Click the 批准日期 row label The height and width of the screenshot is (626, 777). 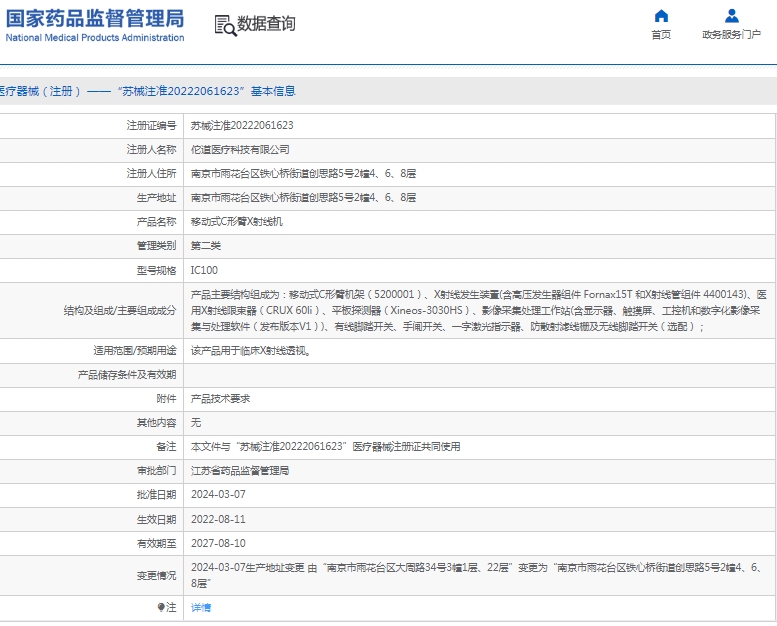coord(157,495)
